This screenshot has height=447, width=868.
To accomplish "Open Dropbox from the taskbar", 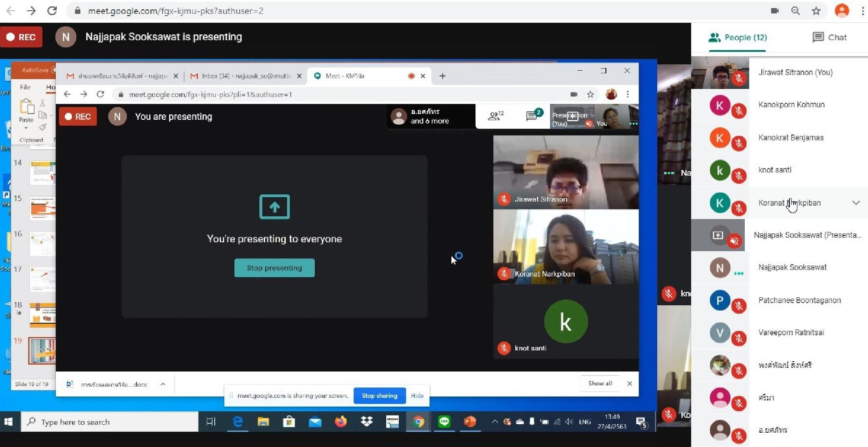I will click(367, 422).
